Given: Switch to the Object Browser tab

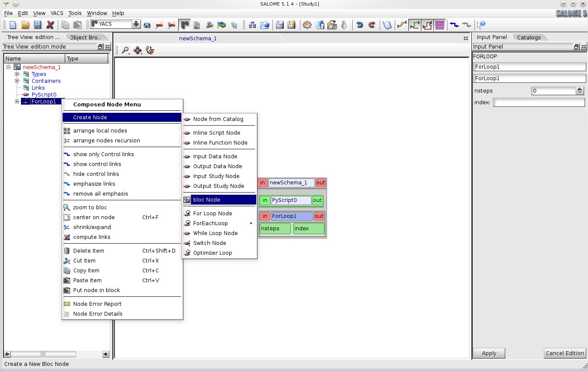Looking at the screenshot, I should [x=85, y=37].
